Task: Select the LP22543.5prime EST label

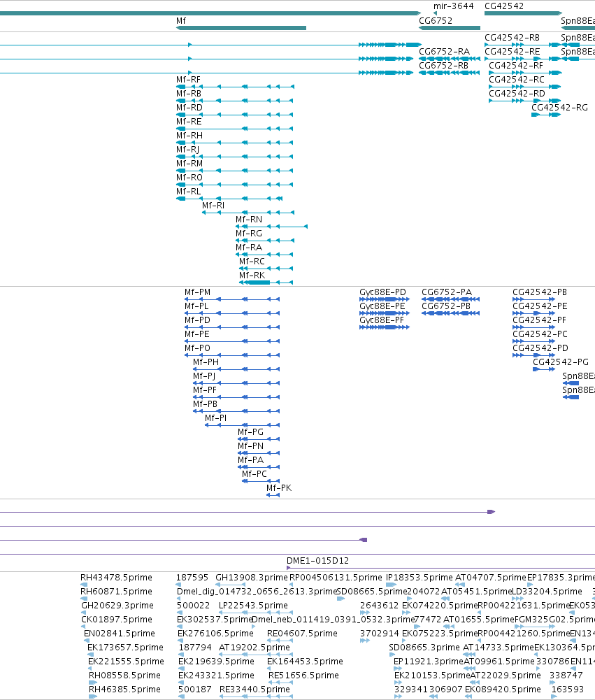Action: coord(253,606)
